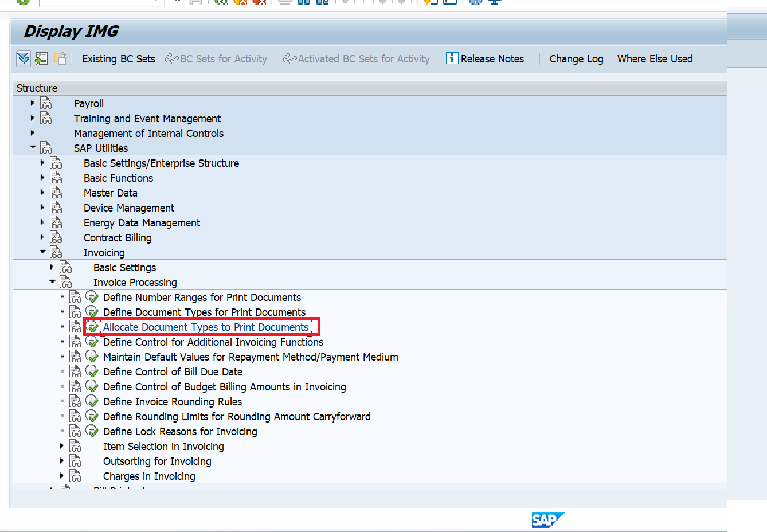Open documentation icon for Define Lock Reasons for Invoicing
The image size is (767, 532).
76,431
